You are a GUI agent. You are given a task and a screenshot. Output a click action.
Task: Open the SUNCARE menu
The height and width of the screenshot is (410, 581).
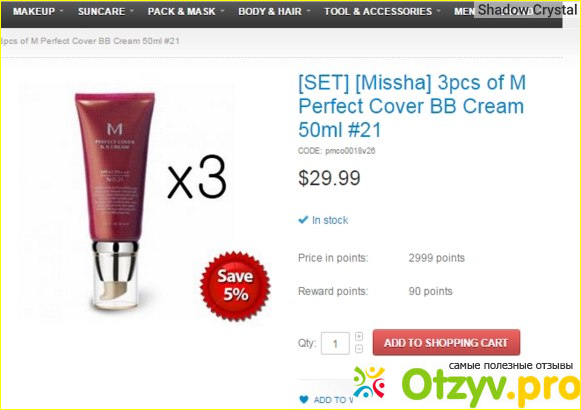[x=101, y=11]
